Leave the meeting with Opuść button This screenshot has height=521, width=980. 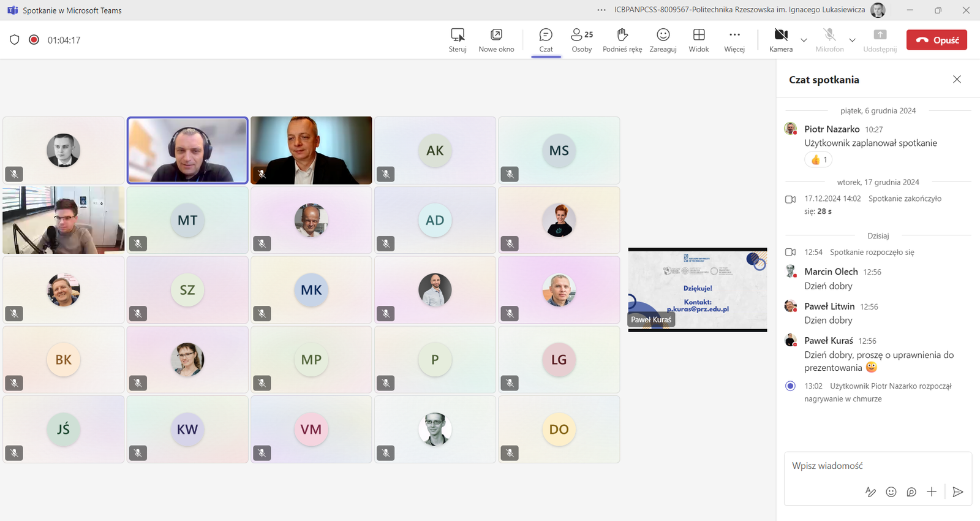tap(937, 40)
